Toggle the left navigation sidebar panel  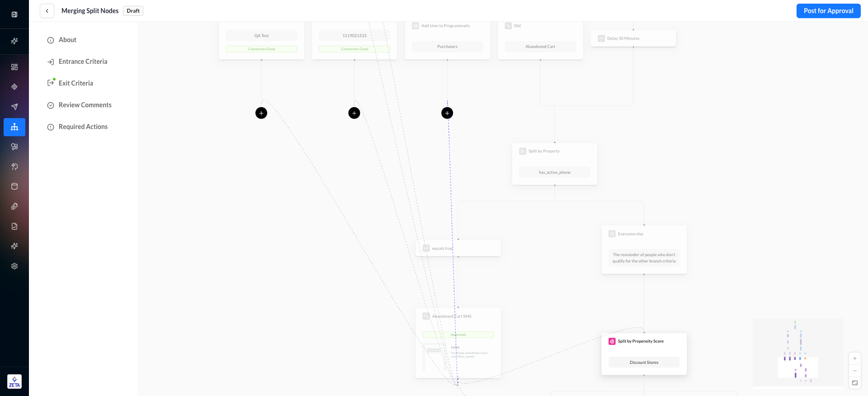point(14,14)
